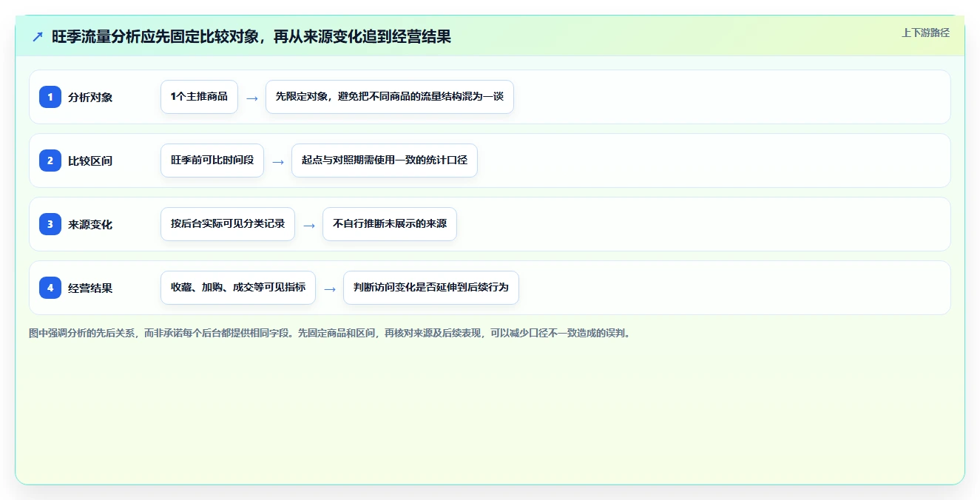Select the 上下游路径 label in the header
Screen dimensions: 980x500
tap(925, 33)
